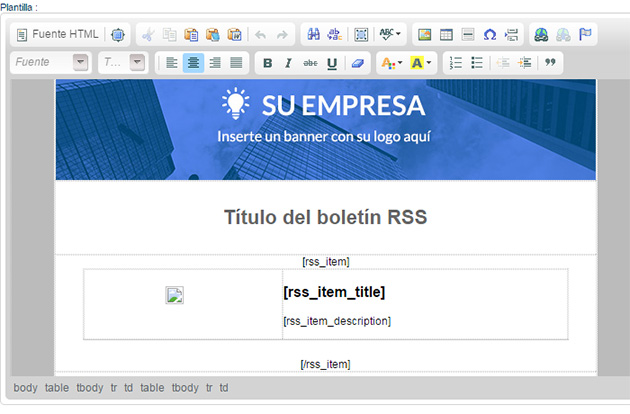
Task: Toggle show blocks icon
Action: 118,35
